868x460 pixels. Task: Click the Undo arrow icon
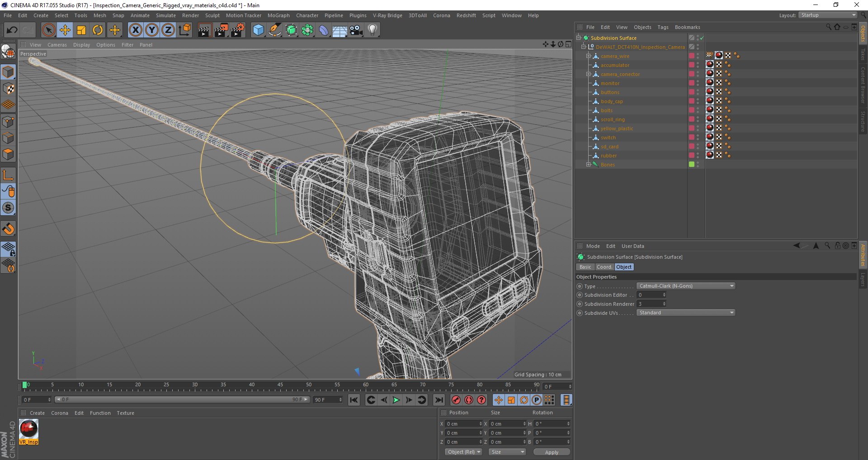(12, 30)
